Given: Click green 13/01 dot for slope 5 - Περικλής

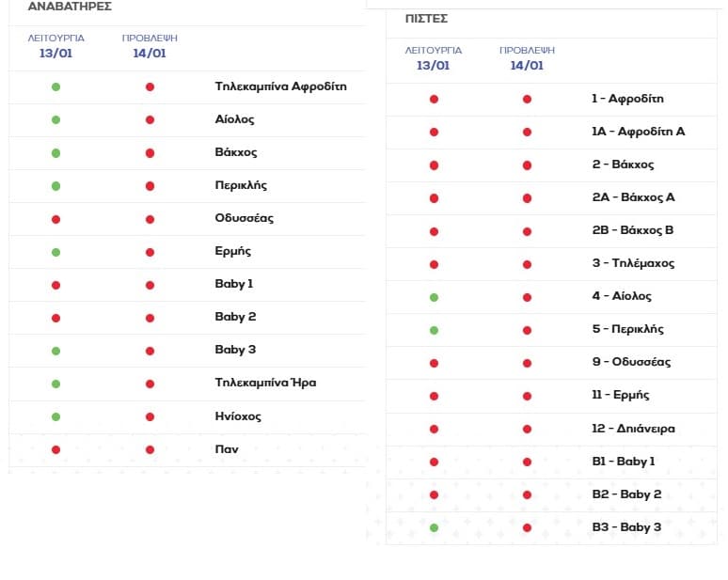Looking at the screenshot, I should 434,330.
